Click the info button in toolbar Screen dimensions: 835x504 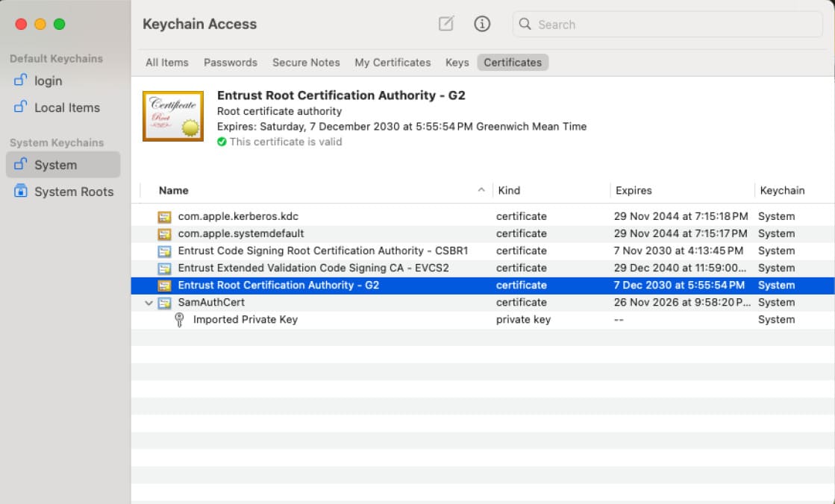point(482,24)
